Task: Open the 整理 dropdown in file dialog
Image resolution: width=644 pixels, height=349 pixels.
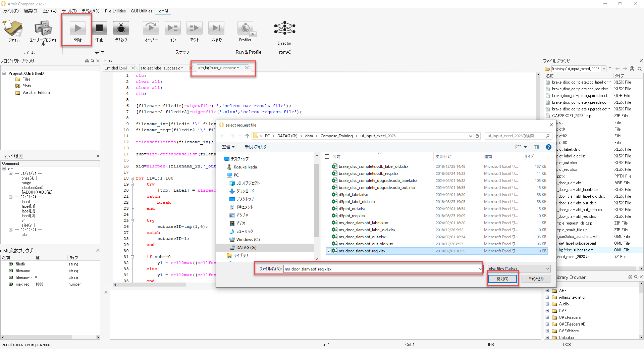Action: [x=228, y=147]
